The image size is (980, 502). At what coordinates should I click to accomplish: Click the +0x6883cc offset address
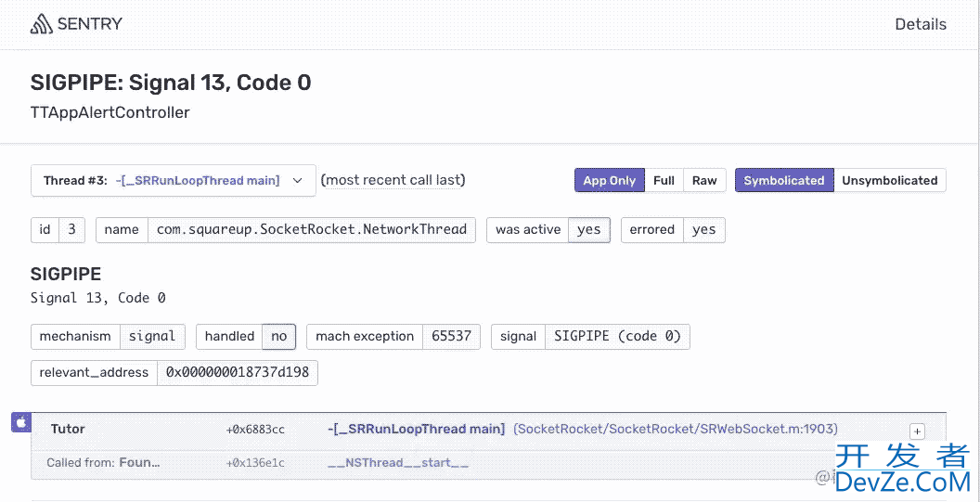coord(255,430)
